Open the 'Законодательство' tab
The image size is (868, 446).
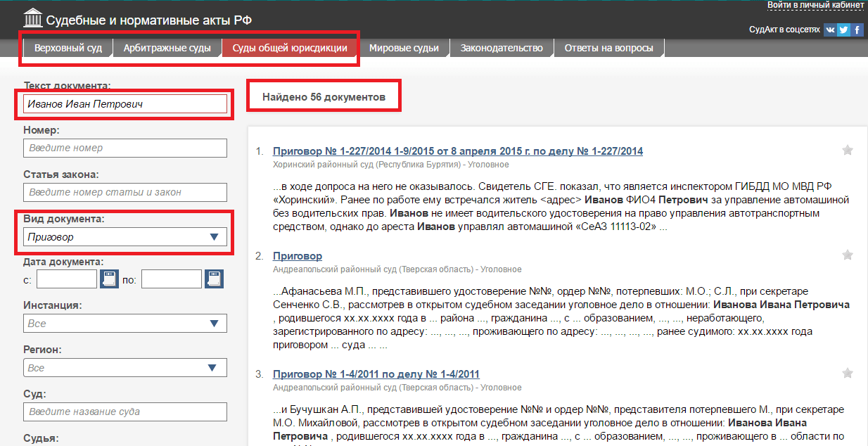(x=502, y=49)
